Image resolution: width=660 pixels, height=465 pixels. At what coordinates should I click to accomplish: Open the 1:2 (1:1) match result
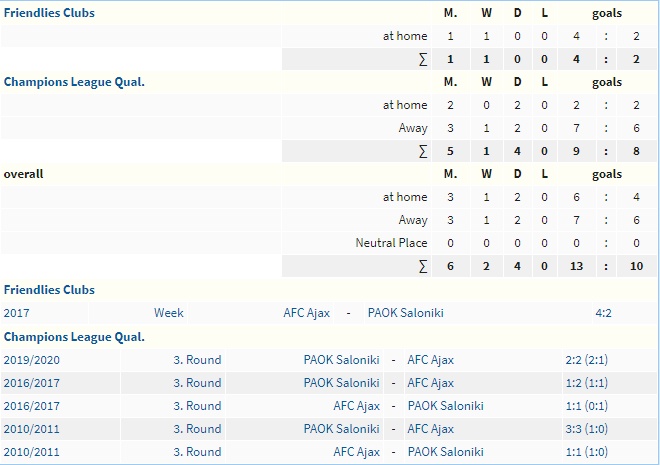click(587, 383)
